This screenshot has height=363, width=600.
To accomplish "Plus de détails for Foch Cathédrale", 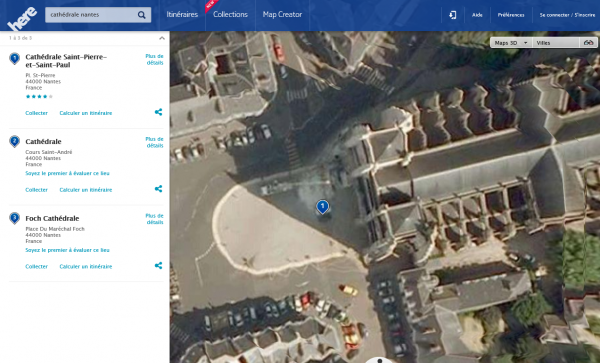I will (155, 219).
